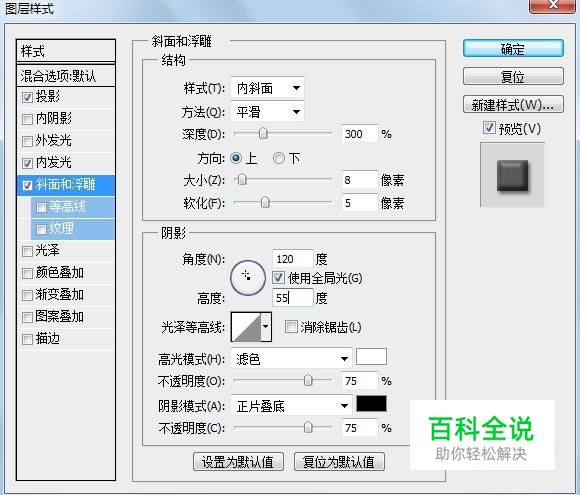Viewport: 580px width, 495px height.
Task: Click the 角度 value field 120
Action: [x=292, y=259]
